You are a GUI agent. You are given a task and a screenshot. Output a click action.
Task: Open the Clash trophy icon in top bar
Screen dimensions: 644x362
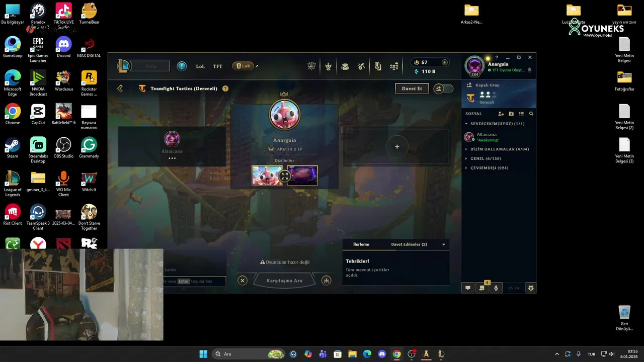tap(311, 66)
